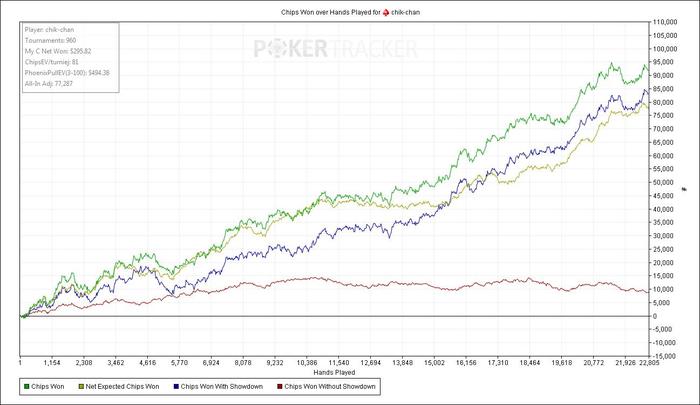The height and width of the screenshot is (405, 700).
Task: Click x-axis tick label '2,308'
Action: (84, 363)
